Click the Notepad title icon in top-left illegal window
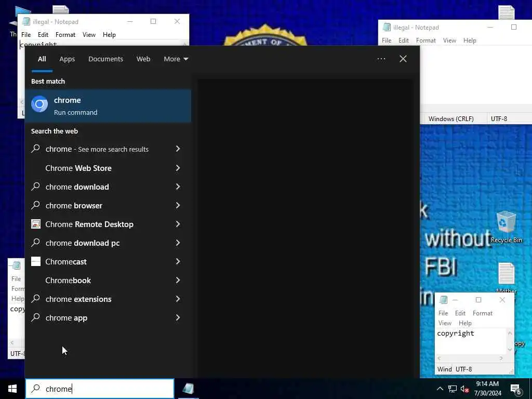Image resolution: width=532 pixels, height=399 pixels. 26,22
